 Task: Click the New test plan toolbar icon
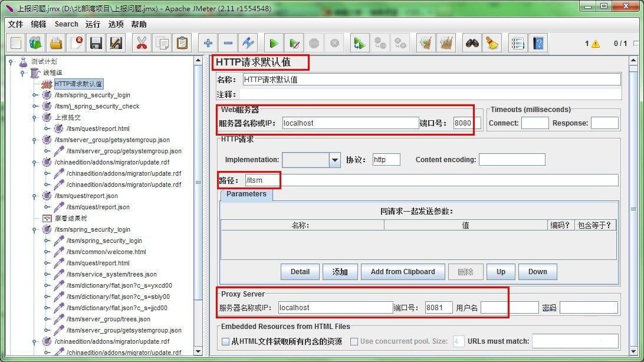[17, 42]
